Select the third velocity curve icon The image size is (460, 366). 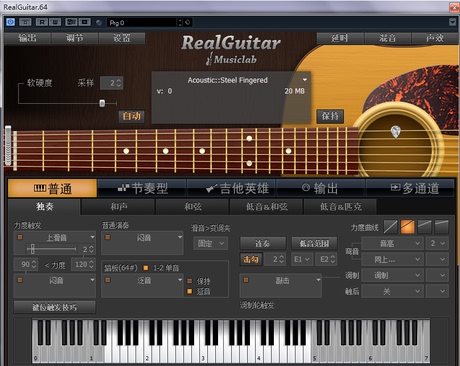coord(424,227)
